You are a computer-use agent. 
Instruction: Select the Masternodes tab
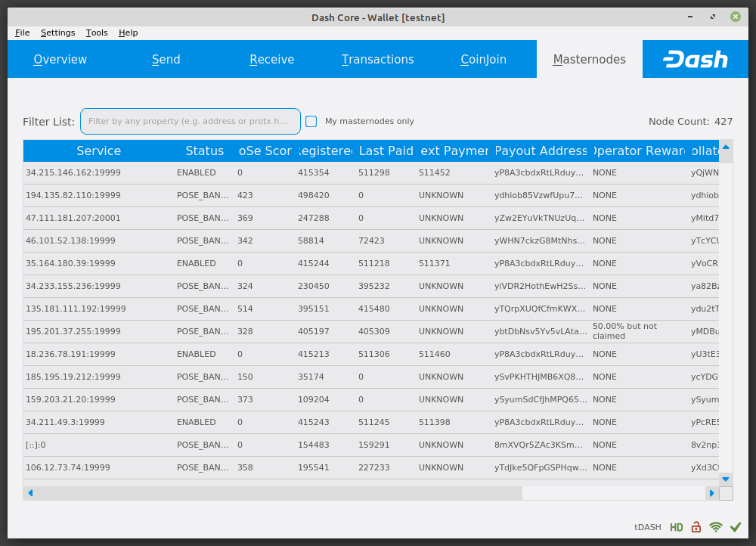point(589,59)
